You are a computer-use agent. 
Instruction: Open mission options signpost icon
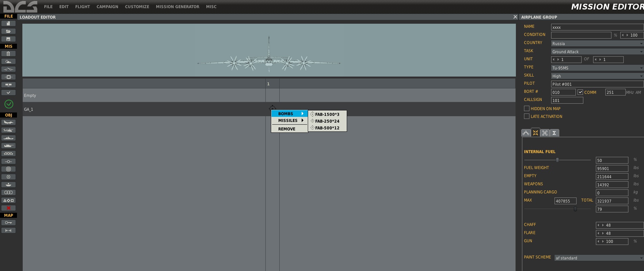click(8, 85)
